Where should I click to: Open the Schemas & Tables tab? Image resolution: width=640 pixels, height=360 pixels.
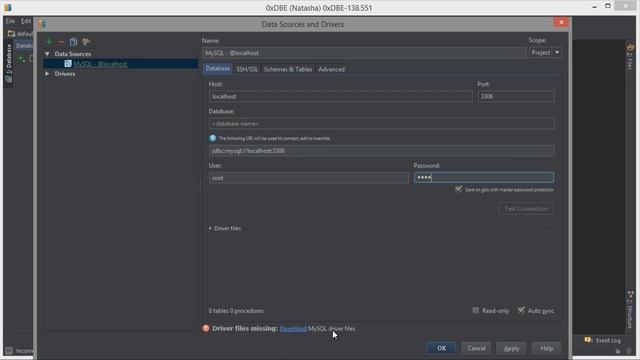tap(288, 69)
